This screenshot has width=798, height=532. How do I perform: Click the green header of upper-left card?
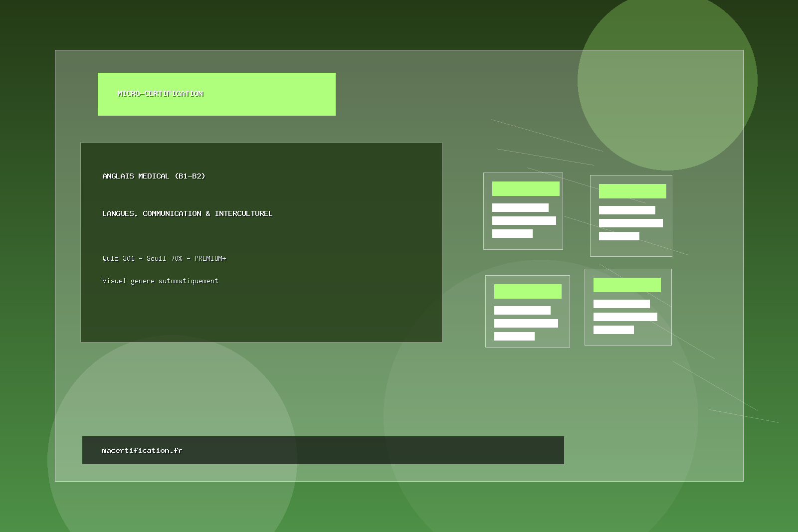tap(526, 188)
